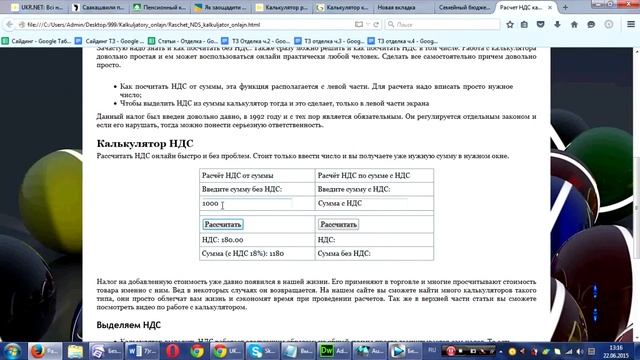
Task: Show hidden tray icons arrow
Action: pos(501,351)
